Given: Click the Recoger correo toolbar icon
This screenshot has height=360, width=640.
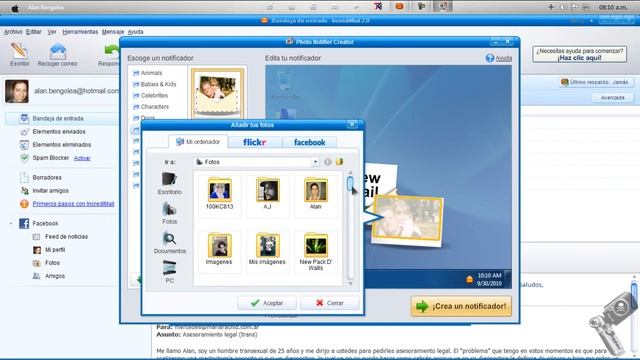Looking at the screenshot, I should click(x=58, y=54).
